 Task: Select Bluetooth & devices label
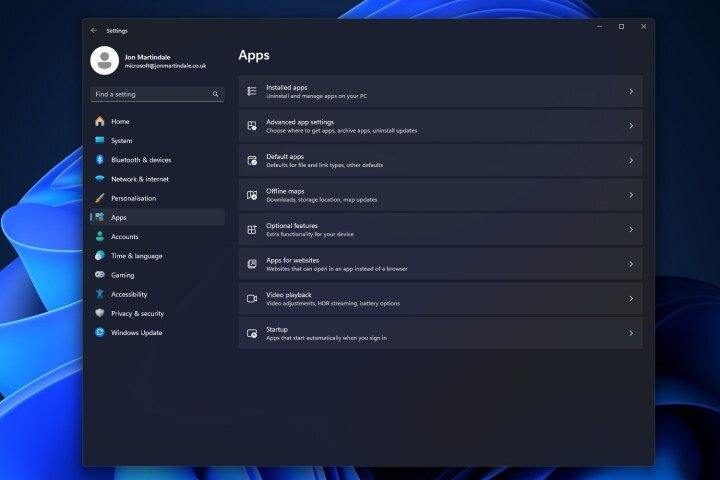[141, 160]
